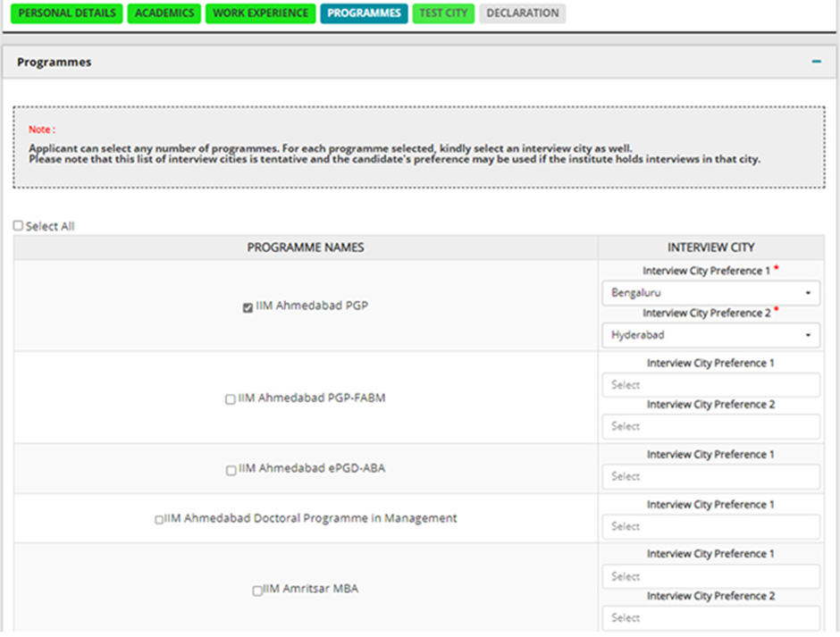840x637 pixels.
Task: Open City Preference 1 for PGP-FABM
Action: point(710,384)
